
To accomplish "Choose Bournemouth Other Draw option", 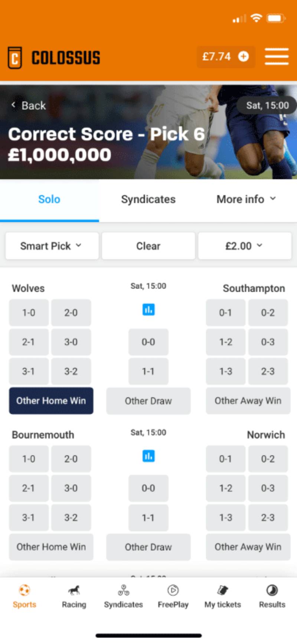I will 148,547.
